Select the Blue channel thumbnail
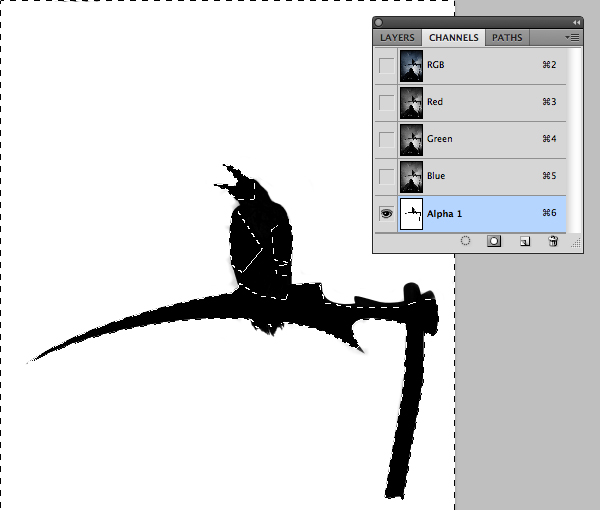The width and height of the screenshot is (600, 510). pos(411,176)
